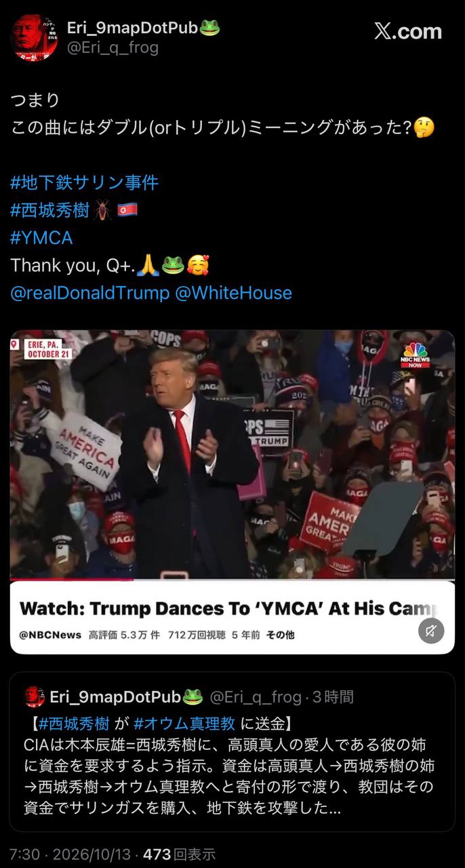Image resolution: width=465 pixels, height=868 pixels.
Task: Open the @WhiteHouse mention
Action: (233, 293)
